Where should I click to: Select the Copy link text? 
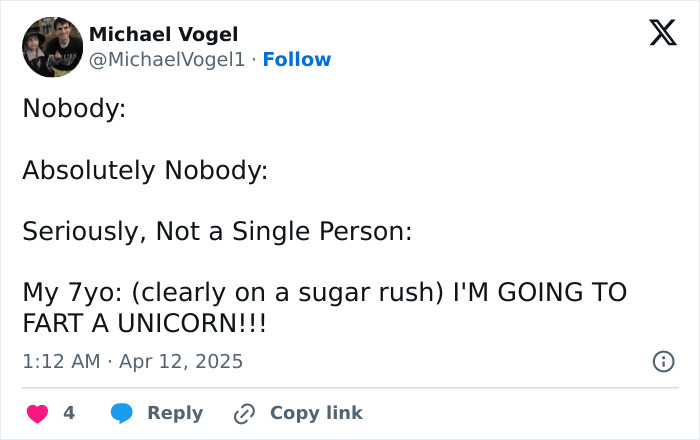point(316,413)
